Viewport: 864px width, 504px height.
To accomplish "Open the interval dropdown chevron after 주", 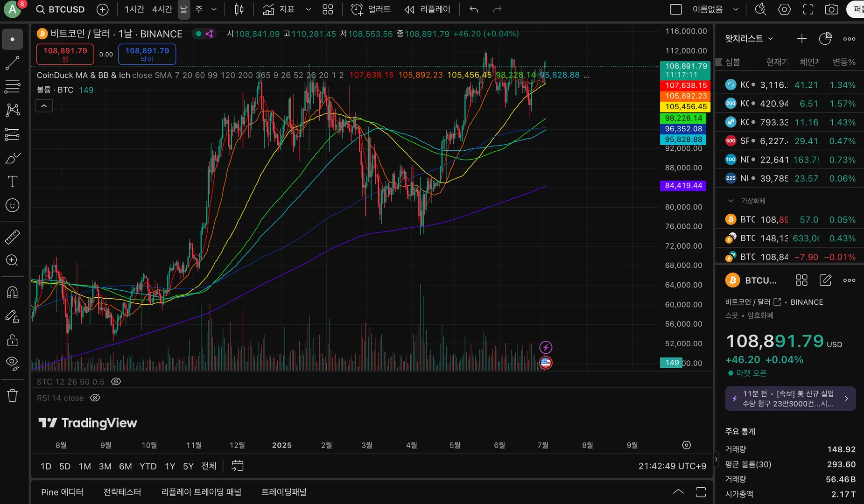I will point(214,9).
